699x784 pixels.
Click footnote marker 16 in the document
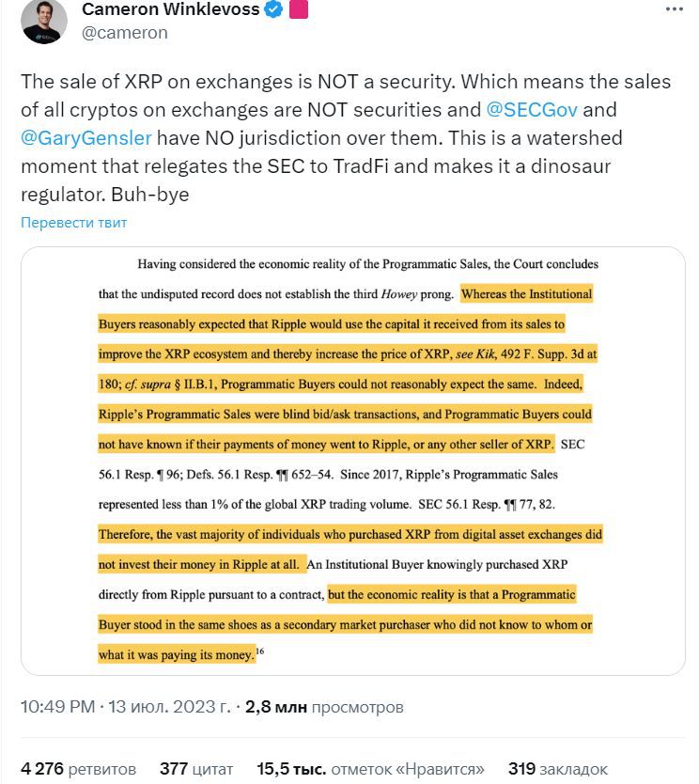click(260, 651)
